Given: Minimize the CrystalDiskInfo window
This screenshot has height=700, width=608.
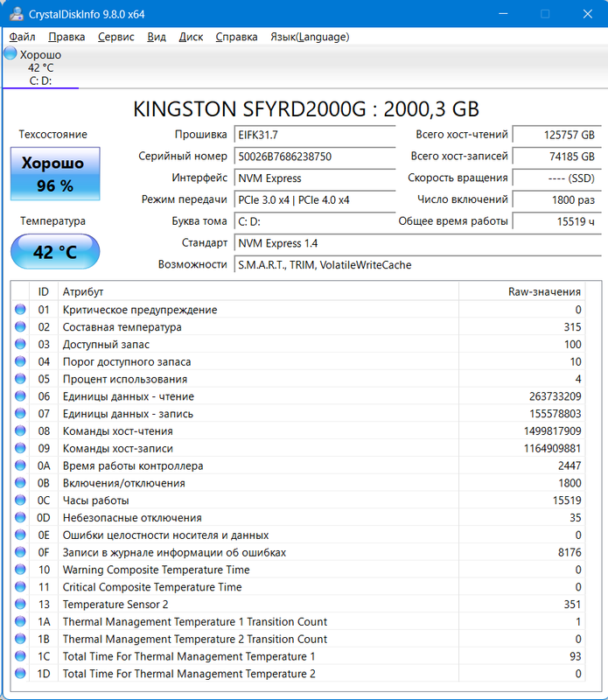Looking at the screenshot, I should click(503, 14).
